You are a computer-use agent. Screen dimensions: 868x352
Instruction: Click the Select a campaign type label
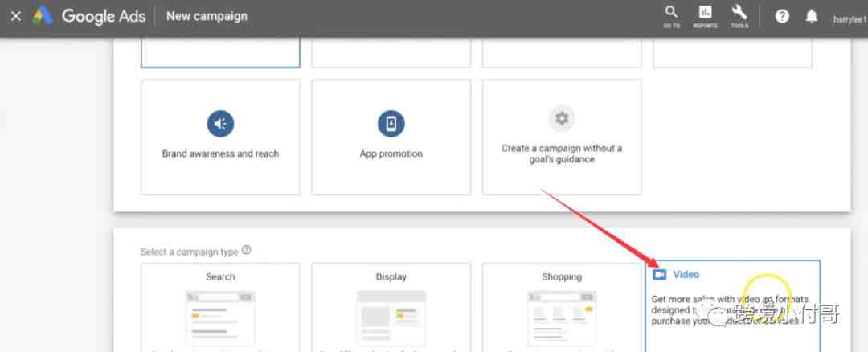190,252
